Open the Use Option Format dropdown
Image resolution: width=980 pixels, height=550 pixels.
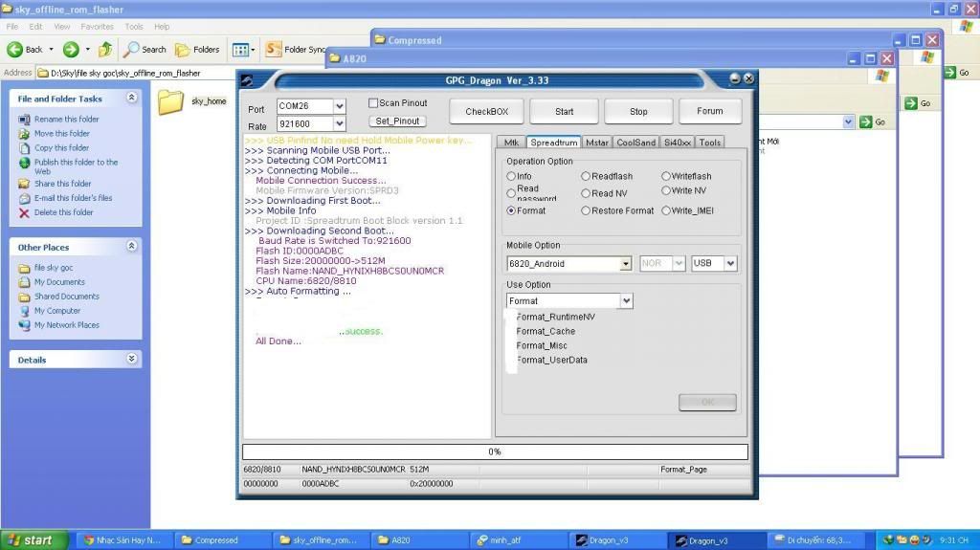[x=626, y=300]
